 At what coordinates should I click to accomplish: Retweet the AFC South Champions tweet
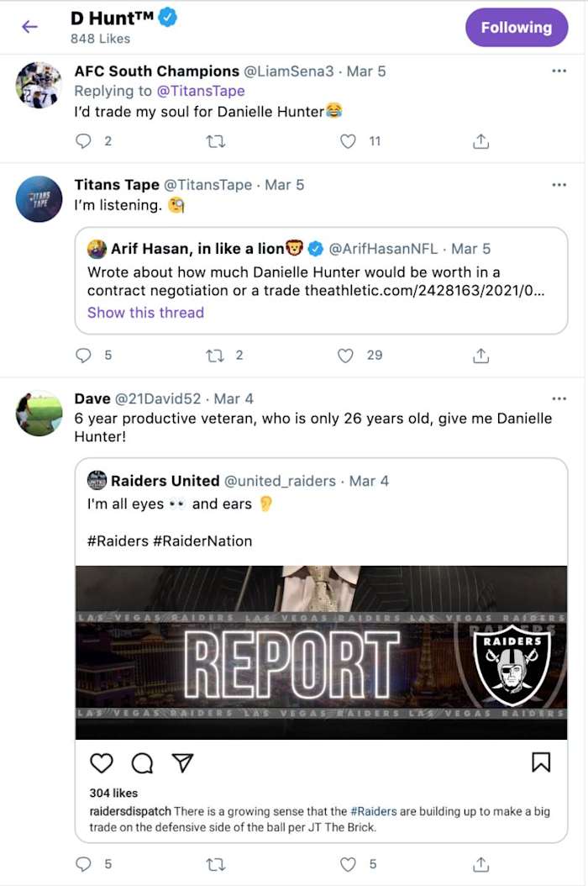[x=215, y=141]
